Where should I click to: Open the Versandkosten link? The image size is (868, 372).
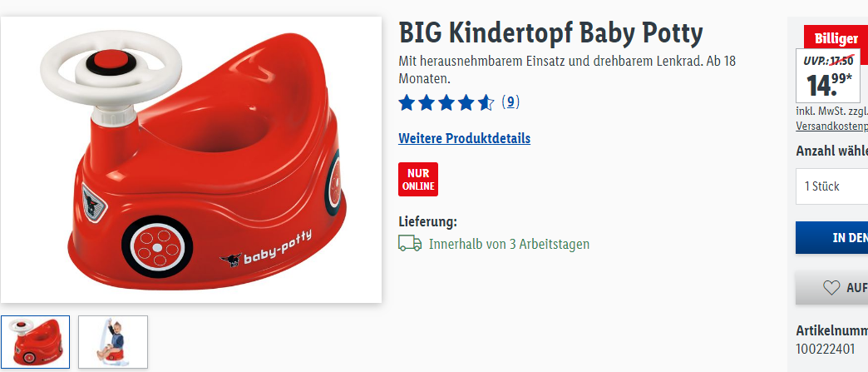832,126
